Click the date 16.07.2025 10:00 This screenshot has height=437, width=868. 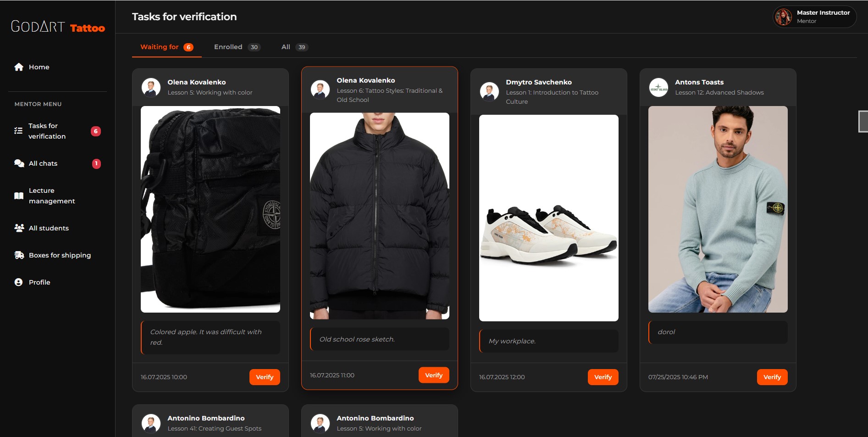[164, 377]
